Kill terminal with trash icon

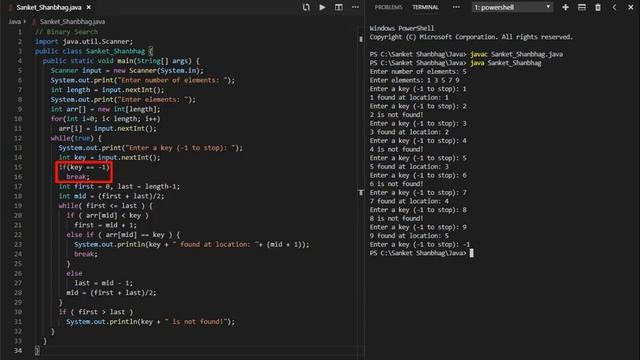tap(598, 7)
